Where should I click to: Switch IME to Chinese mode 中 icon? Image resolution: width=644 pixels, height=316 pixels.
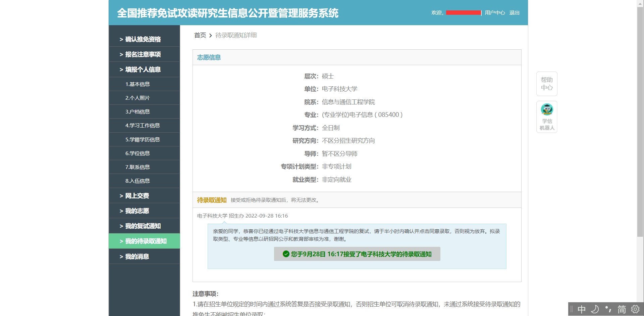tap(582, 309)
